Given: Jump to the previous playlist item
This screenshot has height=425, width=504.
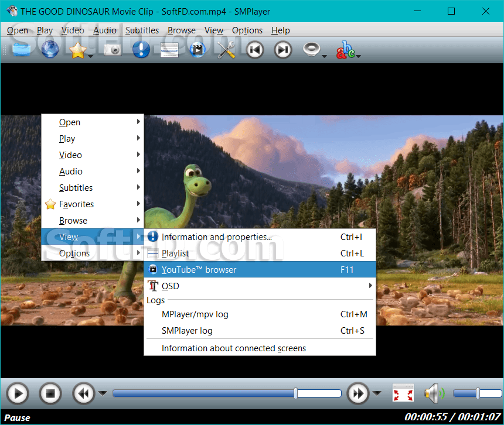Looking at the screenshot, I should pos(255,50).
